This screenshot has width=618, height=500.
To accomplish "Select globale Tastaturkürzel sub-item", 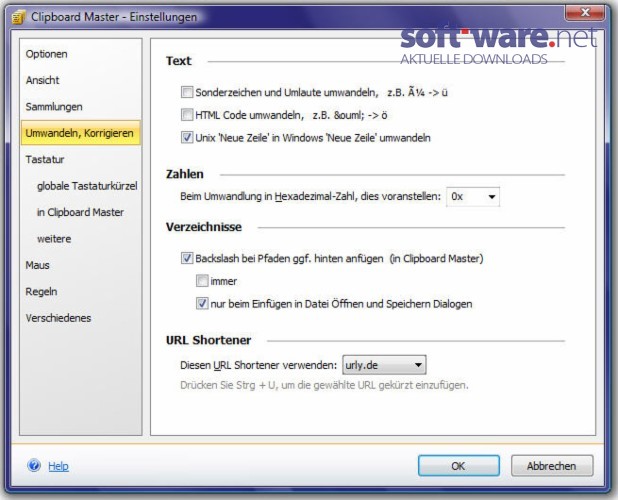I will coord(87,186).
